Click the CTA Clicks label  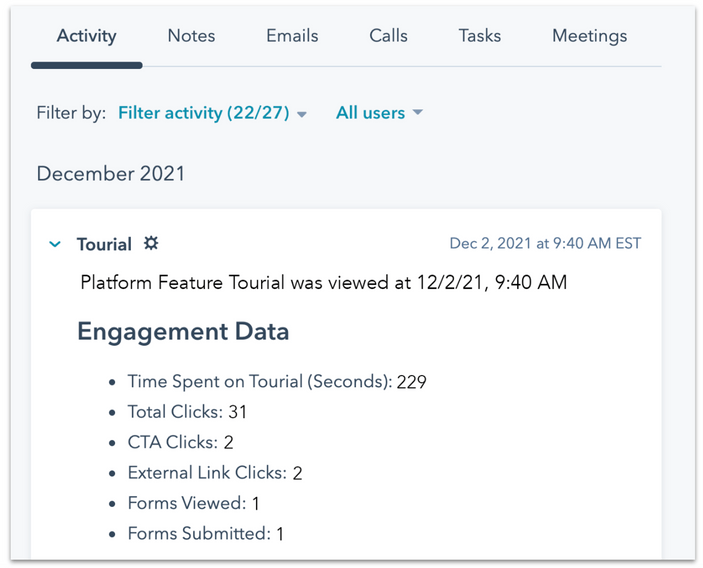click(173, 442)
